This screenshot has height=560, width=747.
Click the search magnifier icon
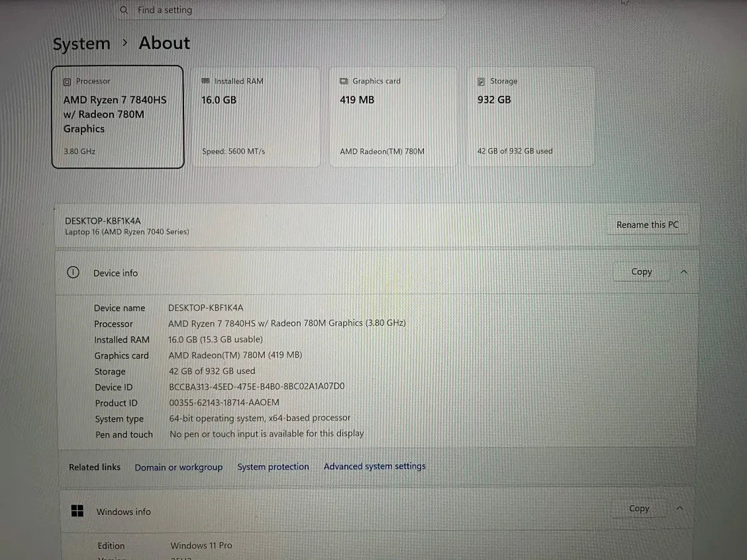click(124, 10)
